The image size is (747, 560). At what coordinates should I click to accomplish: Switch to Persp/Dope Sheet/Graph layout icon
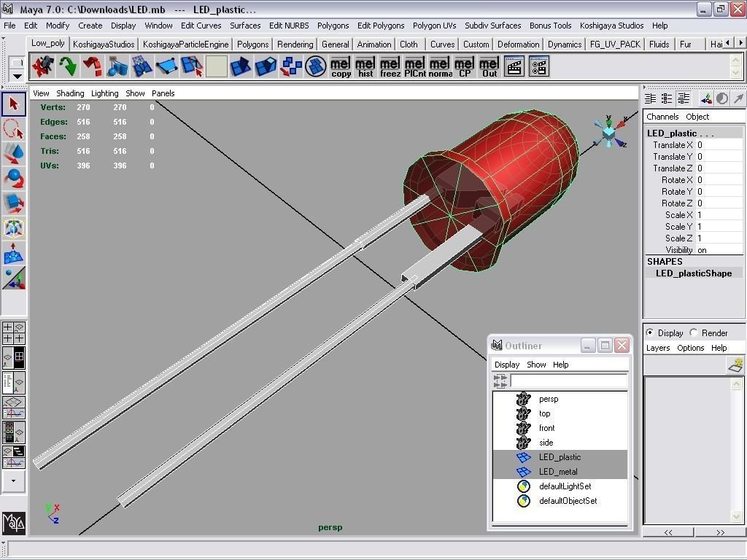click(13, 456)
